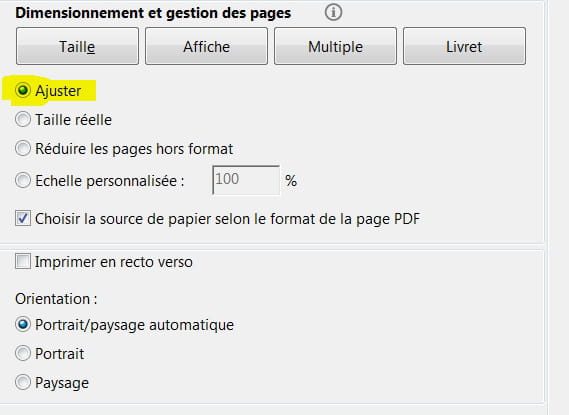
Task: Click the 'Taille réelle' label text
Action: (x=73, y=120)
